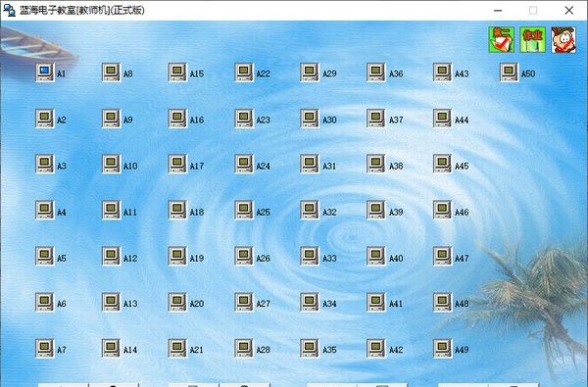Select computer A33 icon
The image size is (588, 387).
click(310, 257)
